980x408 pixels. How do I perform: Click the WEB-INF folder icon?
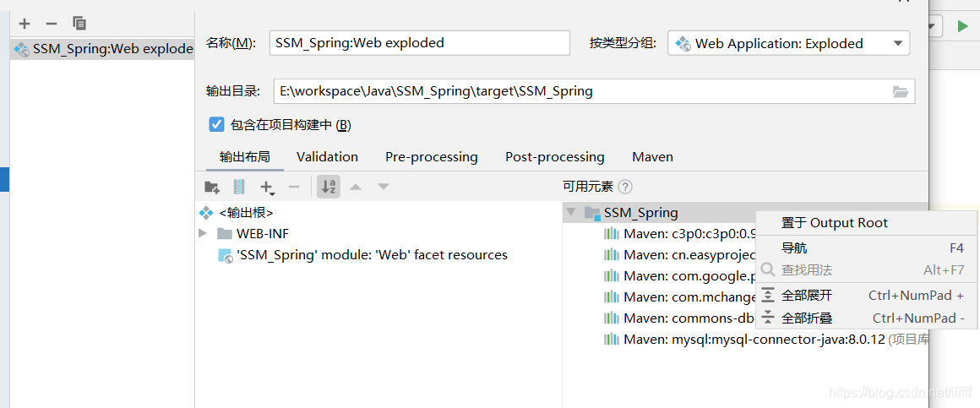click(x=225, y=234)
